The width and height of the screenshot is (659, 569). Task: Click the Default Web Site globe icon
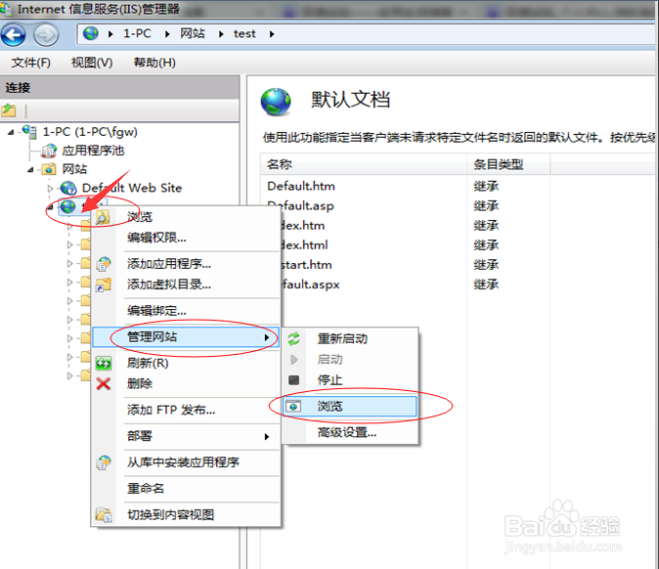point(68,188)
